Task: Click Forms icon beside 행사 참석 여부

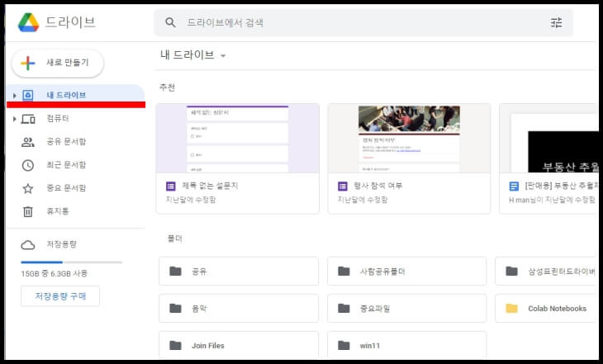Action: pyautogui.click(x=342, y=187)
